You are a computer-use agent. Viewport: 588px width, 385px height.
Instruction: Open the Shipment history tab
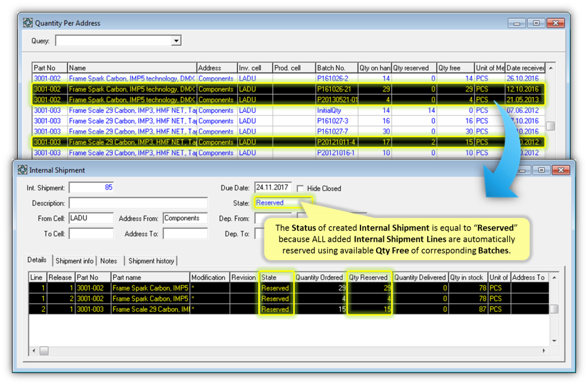click(151, 261)
